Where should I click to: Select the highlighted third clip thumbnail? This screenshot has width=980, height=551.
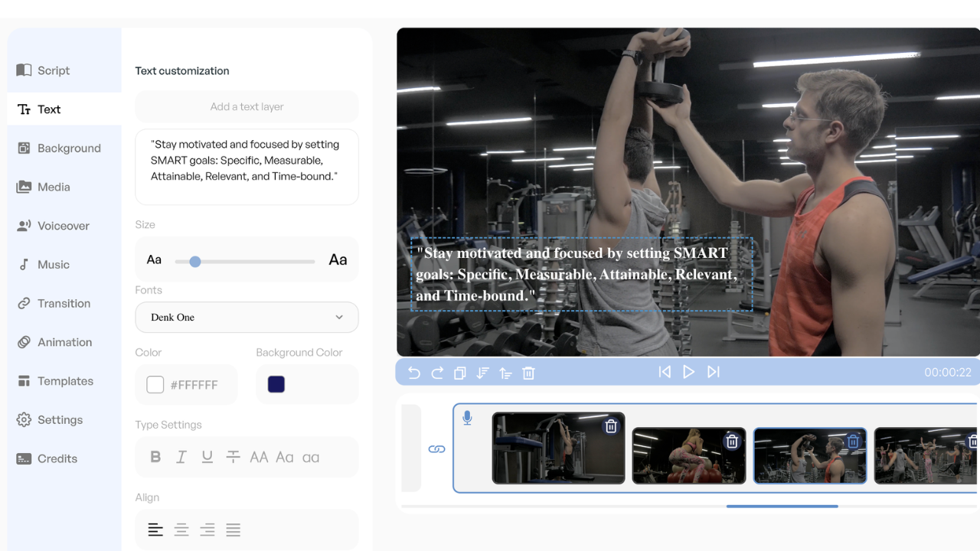point(810,455)
